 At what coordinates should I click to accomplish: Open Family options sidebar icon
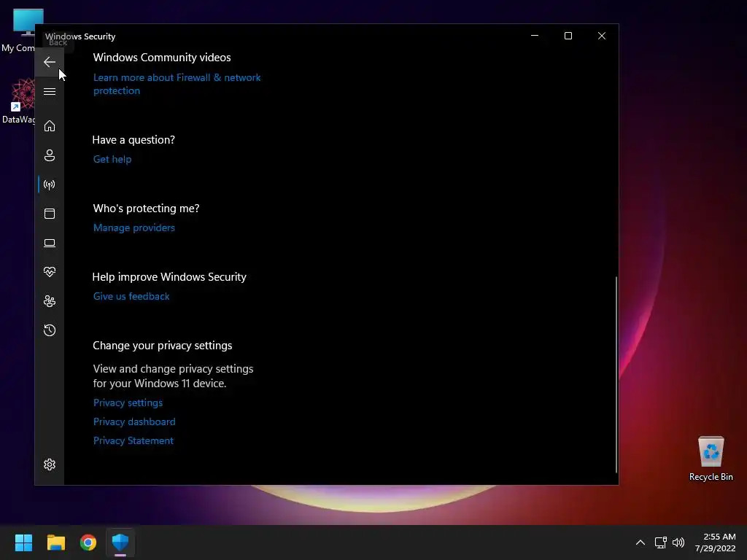(x=50, y=301)
